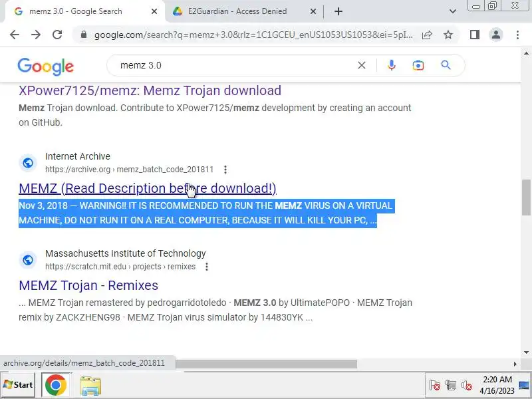Click the Internet Archive site name
The image size is (532, 399).
click(78, 156)
